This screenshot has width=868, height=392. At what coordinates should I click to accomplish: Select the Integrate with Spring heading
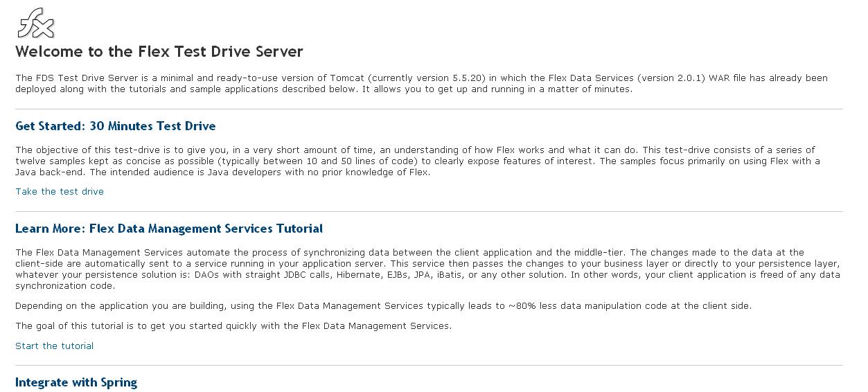[76, 382]
